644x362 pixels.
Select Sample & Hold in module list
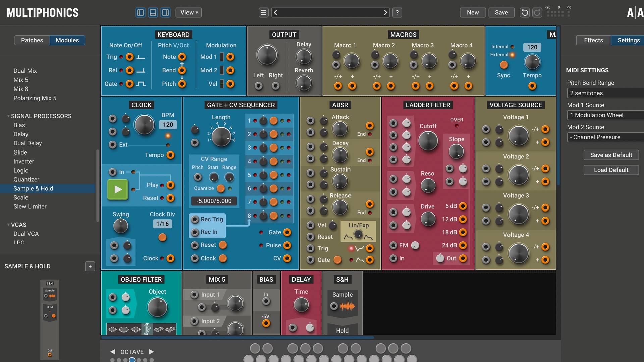(x=48, y=188)
